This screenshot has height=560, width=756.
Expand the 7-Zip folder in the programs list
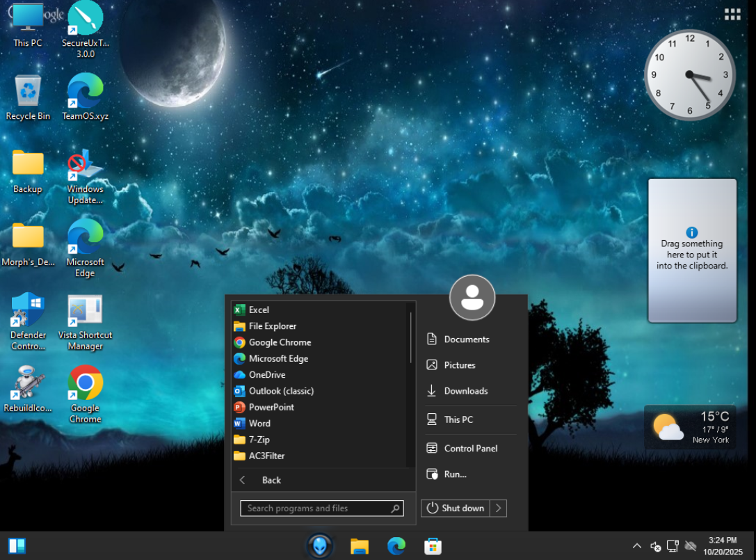click(259, 440)
